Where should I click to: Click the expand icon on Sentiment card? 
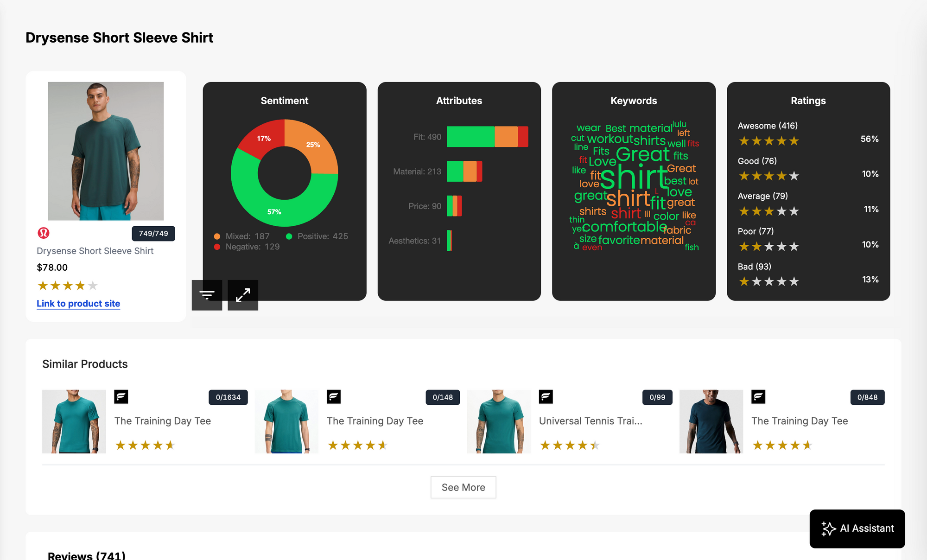(x=242, y=295)
